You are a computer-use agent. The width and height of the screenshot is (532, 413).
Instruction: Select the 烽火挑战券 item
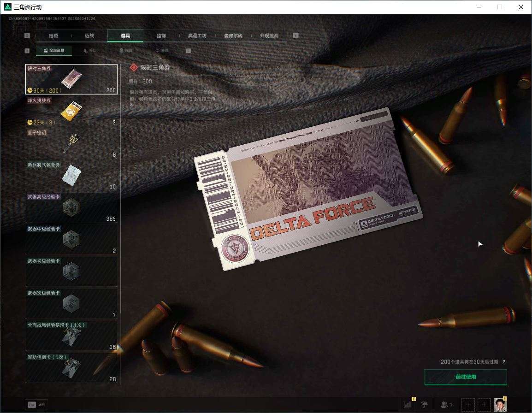[71, 111]
